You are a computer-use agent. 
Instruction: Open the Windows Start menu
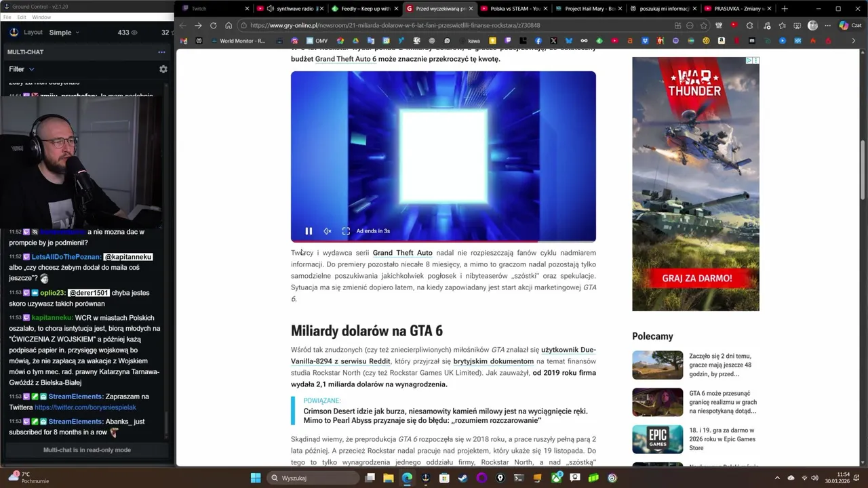pos(256,478)
